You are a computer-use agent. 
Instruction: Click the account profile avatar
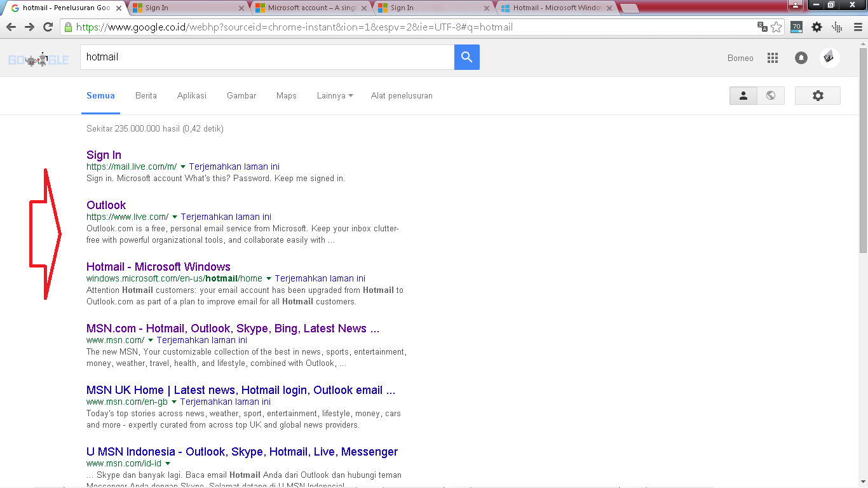coord(829,58)
